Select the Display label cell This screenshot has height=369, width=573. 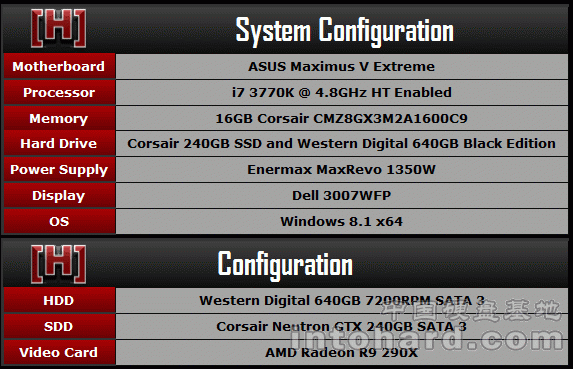click(x=60, y=195)
